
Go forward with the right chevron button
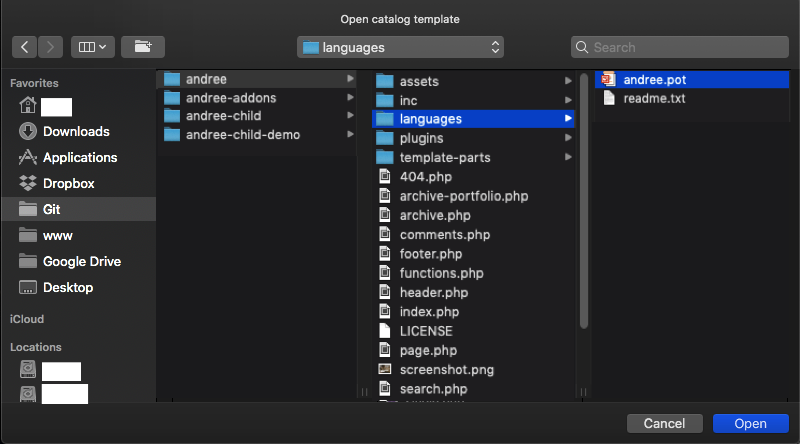pos(50,47)
